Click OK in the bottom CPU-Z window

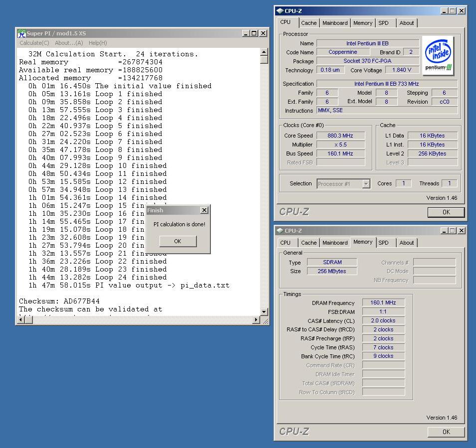[446, 432]
